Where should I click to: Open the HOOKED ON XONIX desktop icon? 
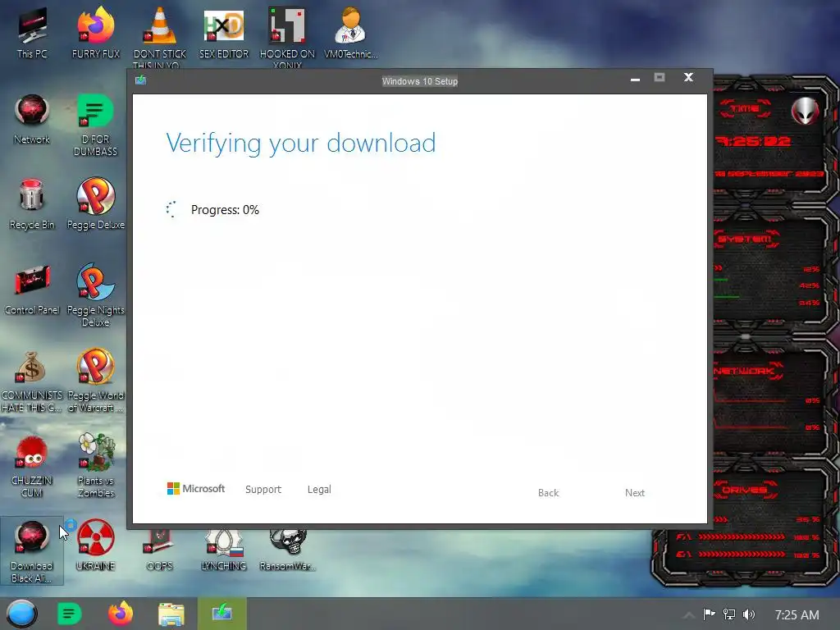(x=287, y=36)
